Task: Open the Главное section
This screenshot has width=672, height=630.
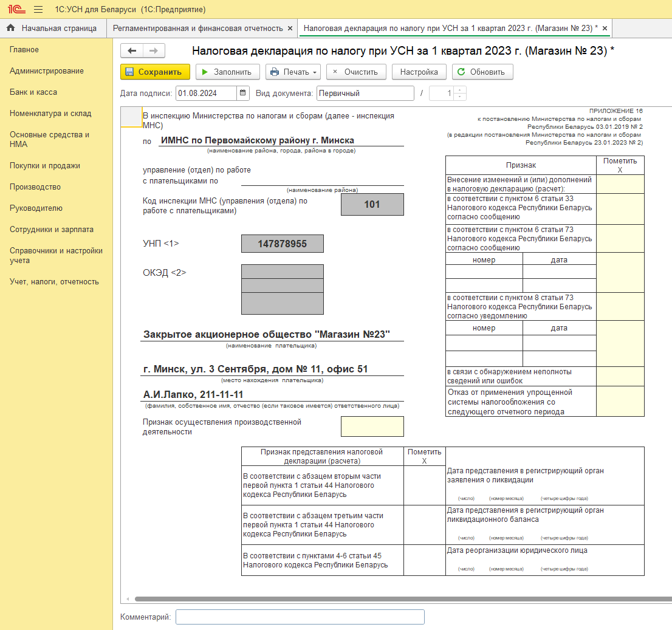Action: point(24,50)
